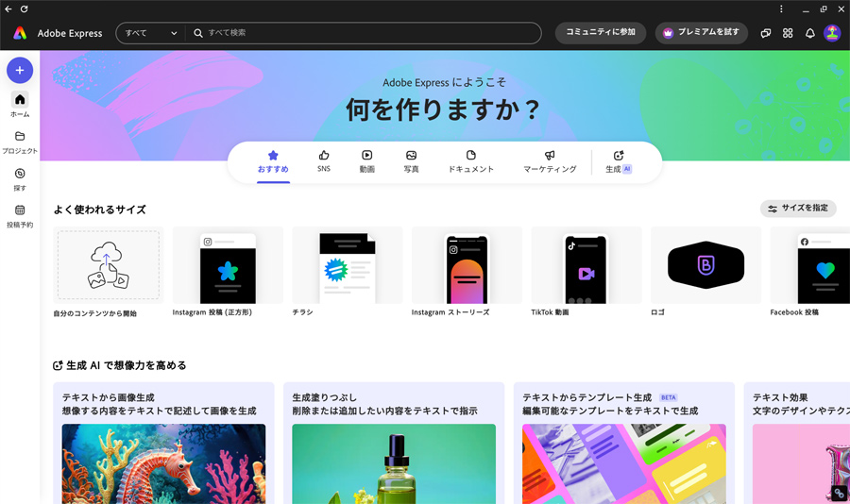Click the プレミアムを試す button
This screenshot has height=504, width=850.
702,33
